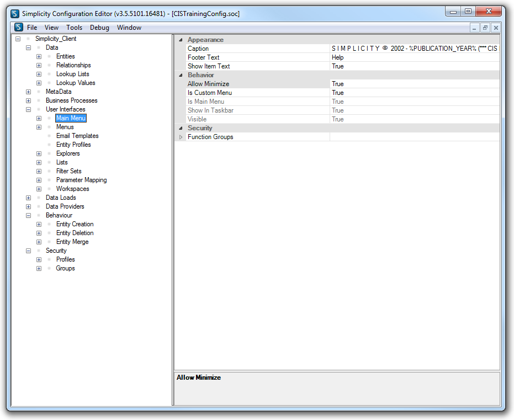This screenshot has width=514, height=420.
Task: Collapse the Behavior property category
Action: point(181,76)
